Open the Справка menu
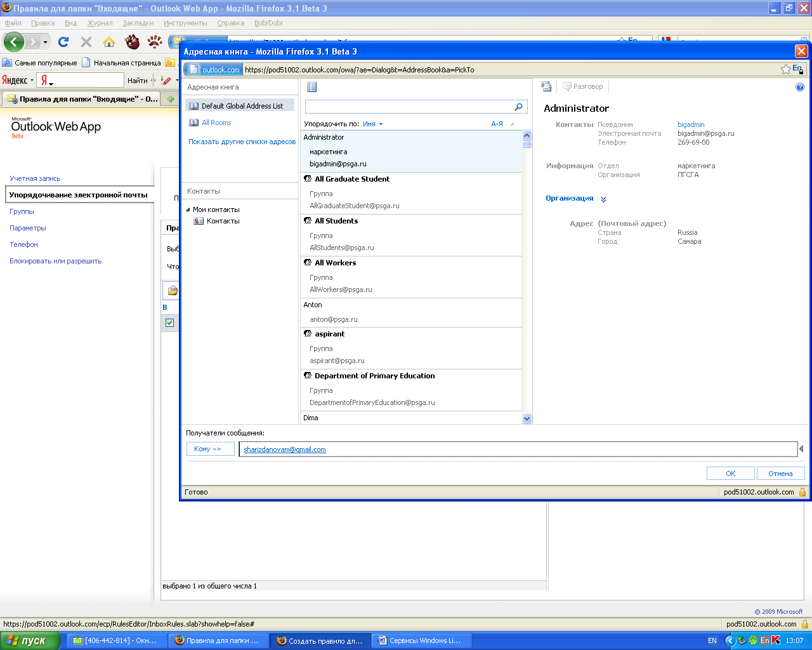 point(230,23)
